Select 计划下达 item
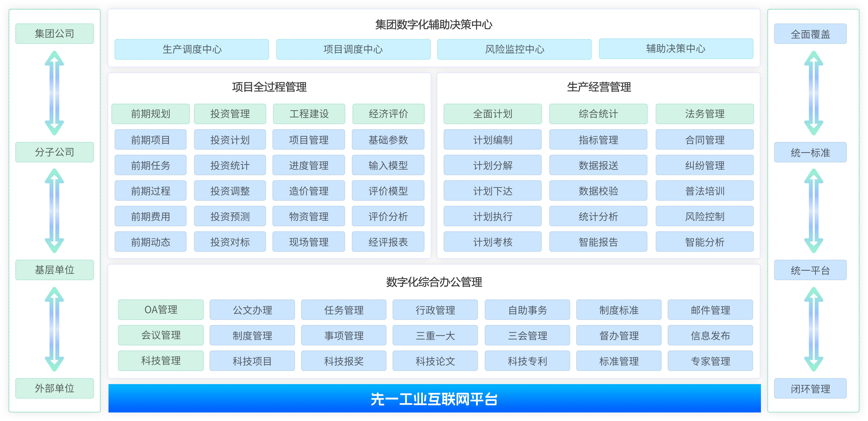Screen dimensions: 868x421 [x=493, y=191]
